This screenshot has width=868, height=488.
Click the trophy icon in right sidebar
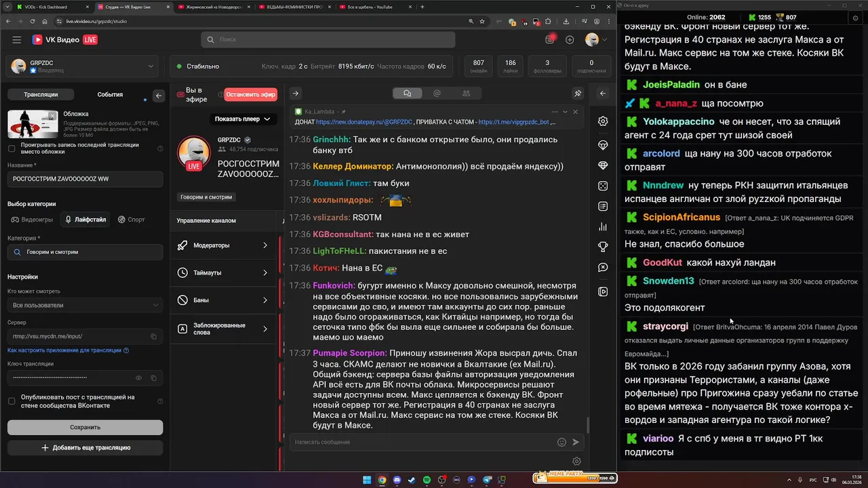pyautogui.click(x=603, y=247)
